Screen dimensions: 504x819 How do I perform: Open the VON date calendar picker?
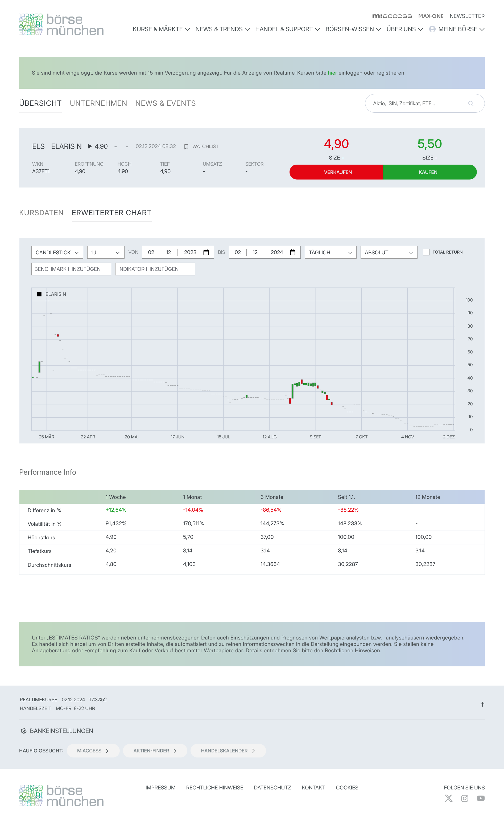tap(206, 252)
